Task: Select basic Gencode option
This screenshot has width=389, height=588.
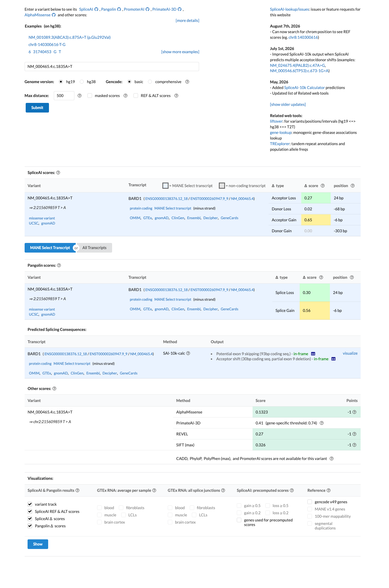Action: 129,82
